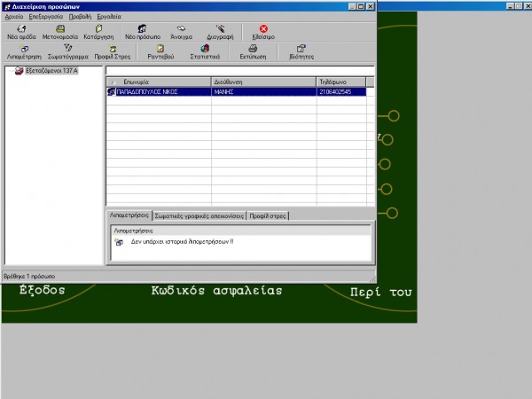Open the Εργαλεία menu

[x=109, y=17]
